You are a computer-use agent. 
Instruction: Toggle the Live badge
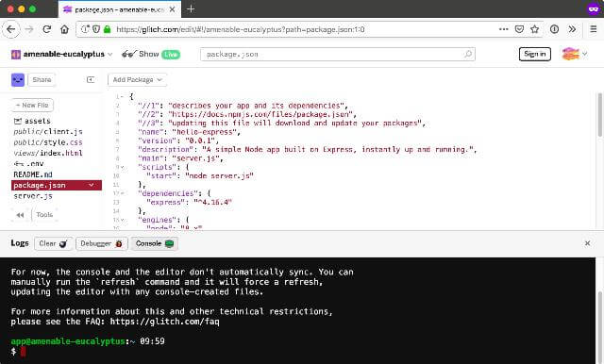[171, 55]
